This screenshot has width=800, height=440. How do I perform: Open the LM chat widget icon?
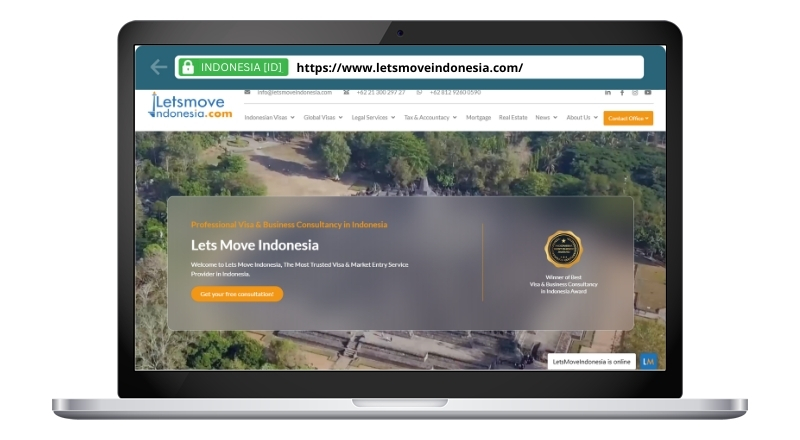coord(648,361)
